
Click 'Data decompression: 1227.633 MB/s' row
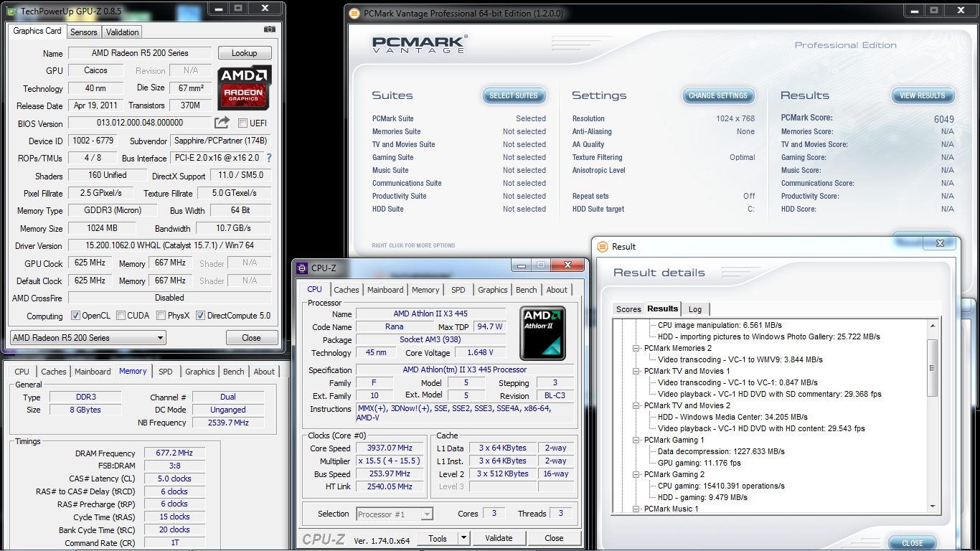[x=721, y=451]
